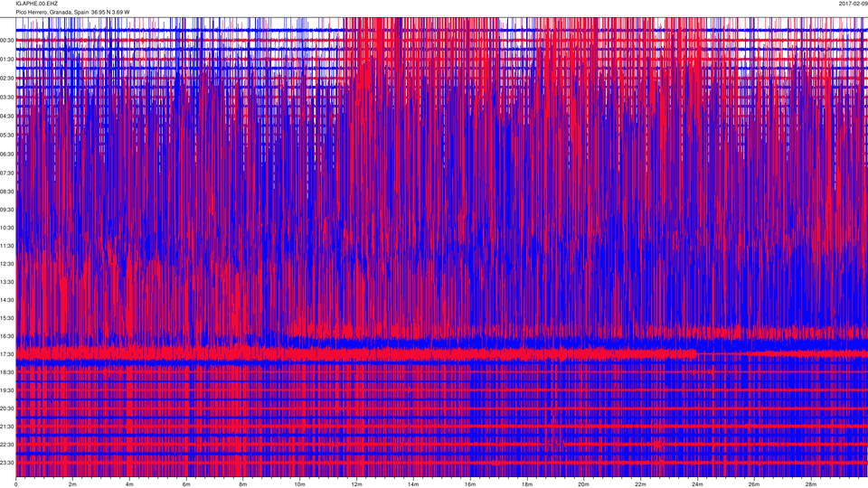Click the '17:30' time axis label

coord(6,354)
